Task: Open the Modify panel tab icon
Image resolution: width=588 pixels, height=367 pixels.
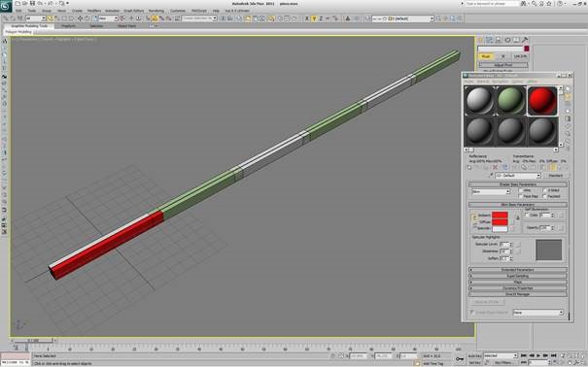Action: pos(490,40)
